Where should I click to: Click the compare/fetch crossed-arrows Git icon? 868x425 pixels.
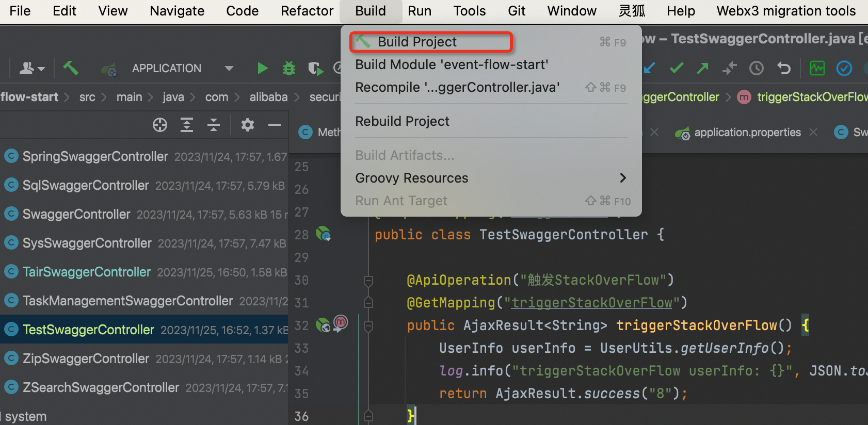[729, 68]
